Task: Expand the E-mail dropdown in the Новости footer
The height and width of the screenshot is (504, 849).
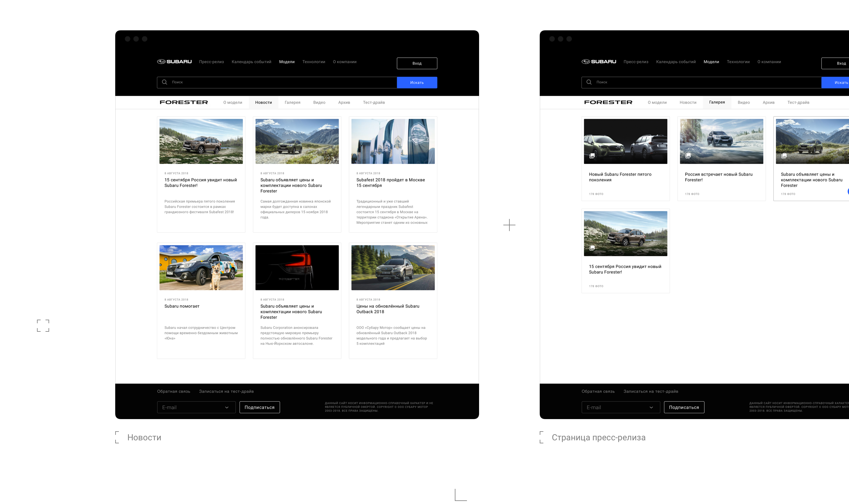Action: point(227,408)
